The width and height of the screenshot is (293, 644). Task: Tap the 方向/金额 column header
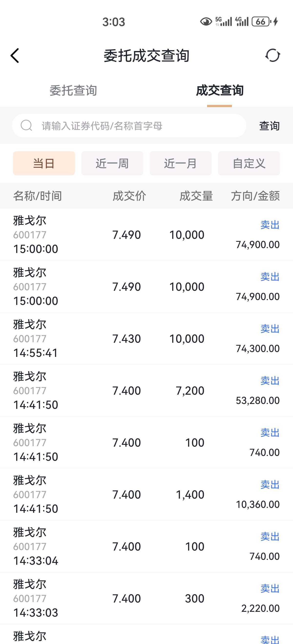point(255,196)
